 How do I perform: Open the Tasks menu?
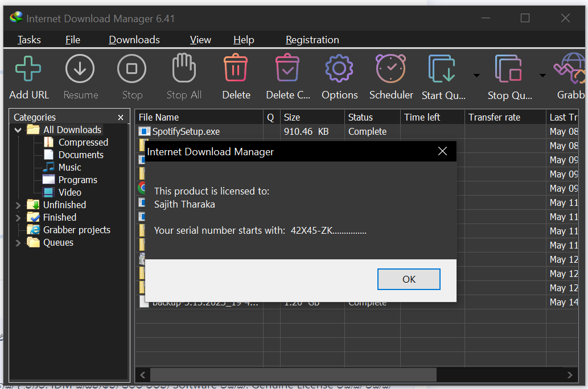click(29, 40)
